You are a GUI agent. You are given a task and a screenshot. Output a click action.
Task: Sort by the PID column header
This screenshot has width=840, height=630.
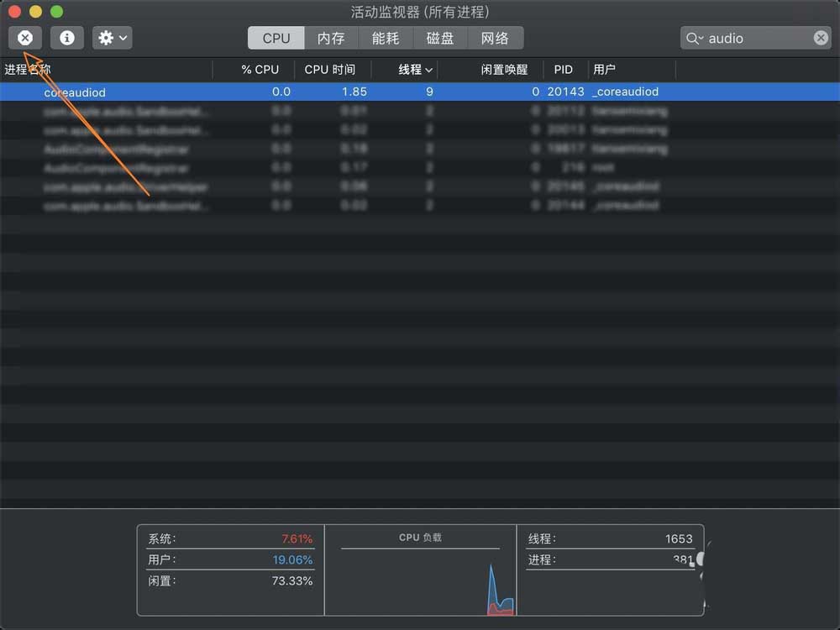[563, 70]
